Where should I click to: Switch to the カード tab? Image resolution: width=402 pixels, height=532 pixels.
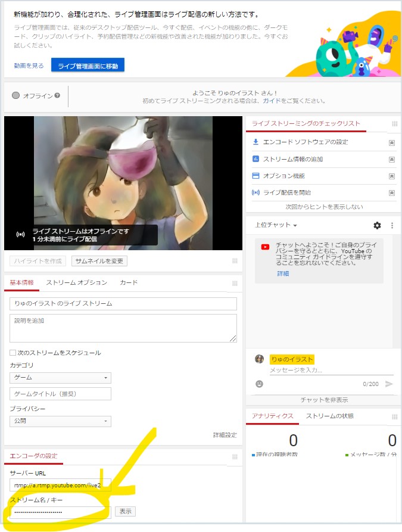click(x=129, y=282)
